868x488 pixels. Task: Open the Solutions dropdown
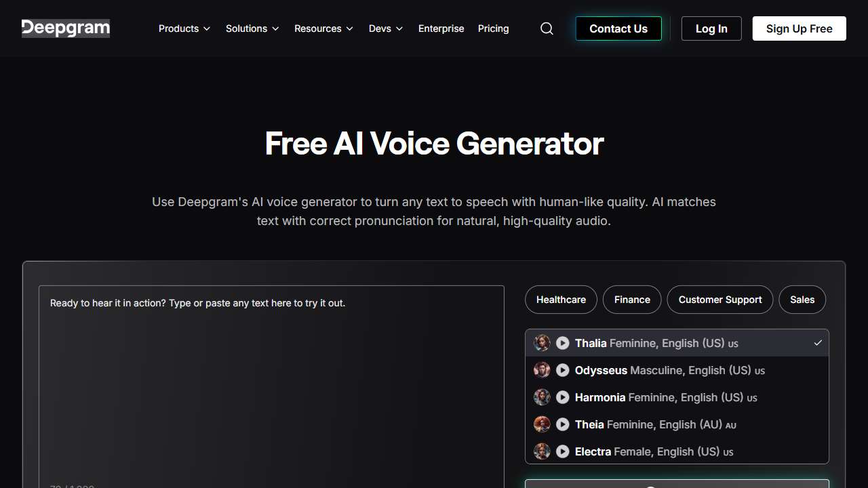252,28
